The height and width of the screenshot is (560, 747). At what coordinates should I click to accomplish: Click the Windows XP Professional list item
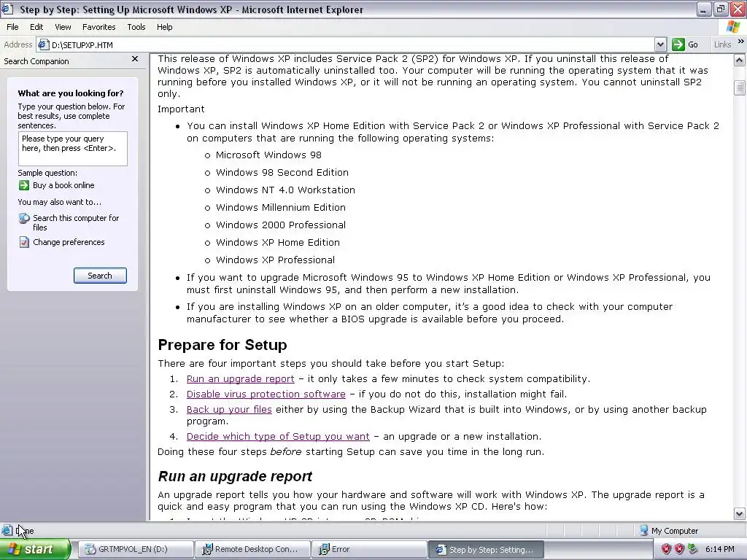(275, 260)
